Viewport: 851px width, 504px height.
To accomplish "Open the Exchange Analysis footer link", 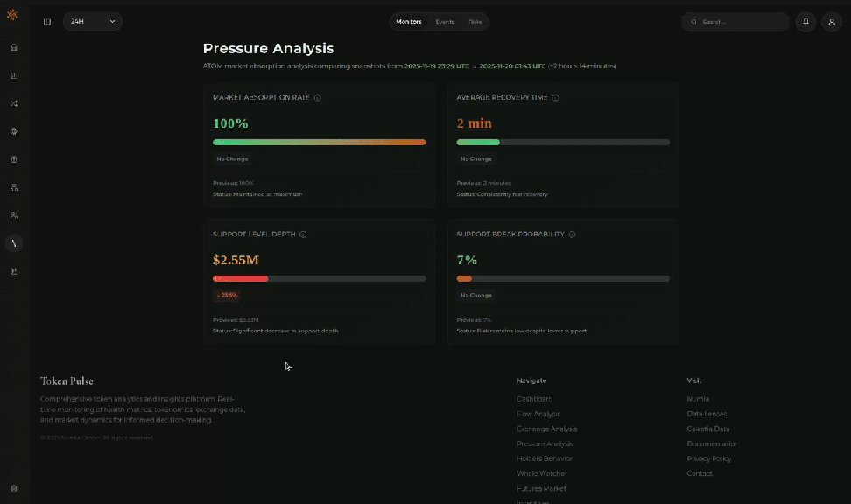I will click(547, 429).
